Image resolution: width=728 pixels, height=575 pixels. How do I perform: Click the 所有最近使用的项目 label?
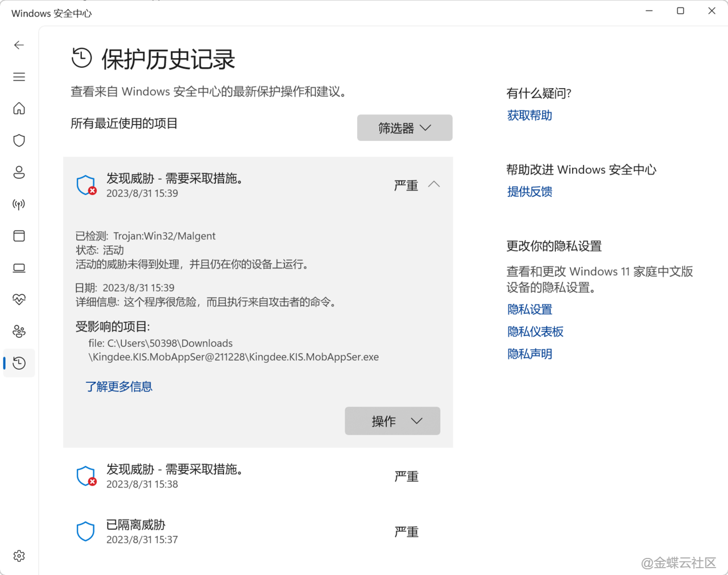point(124,123)
